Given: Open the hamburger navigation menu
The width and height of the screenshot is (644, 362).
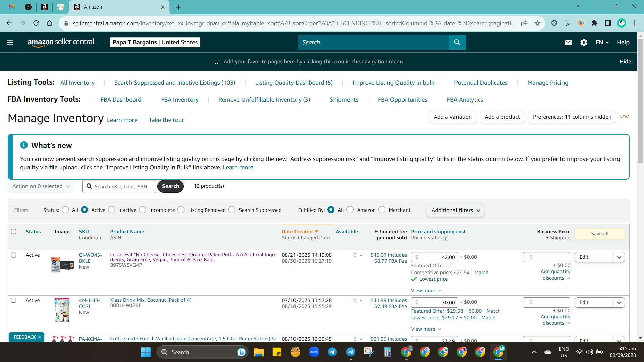Looking at the screenshot, I should coord(10,42).
